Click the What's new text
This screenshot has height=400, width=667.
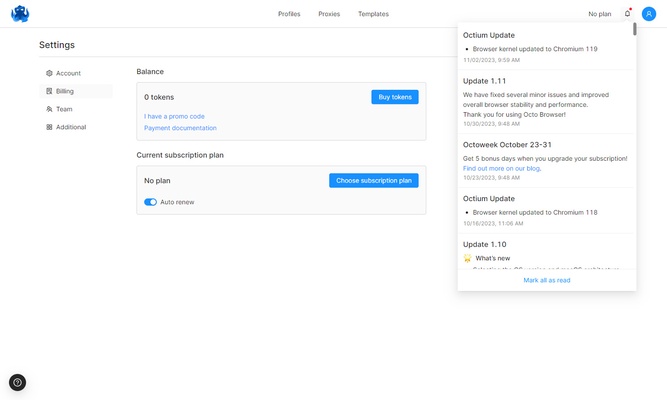tap(493, 258)
